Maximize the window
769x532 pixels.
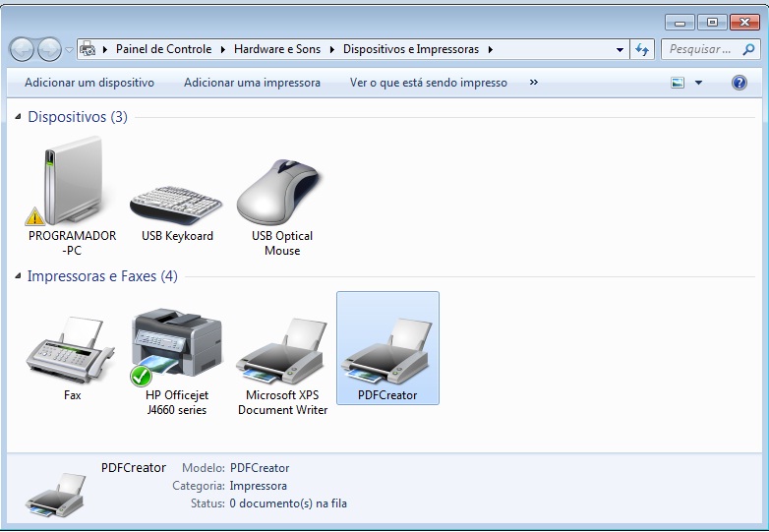point(712,22)
